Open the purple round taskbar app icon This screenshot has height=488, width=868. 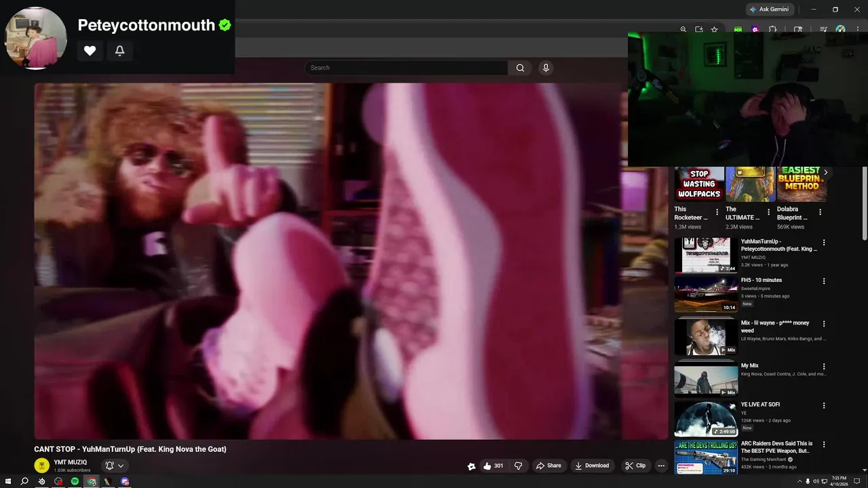pyautogui.click(x=125, y=481)
